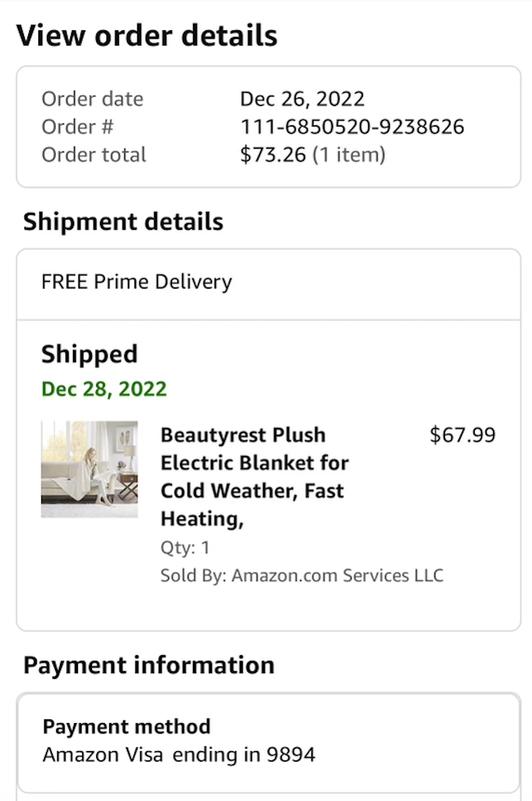Image resolution: width=532 pixels, height=801 pixels.
Task: Tap the Order # label
Action: [77, 126]
